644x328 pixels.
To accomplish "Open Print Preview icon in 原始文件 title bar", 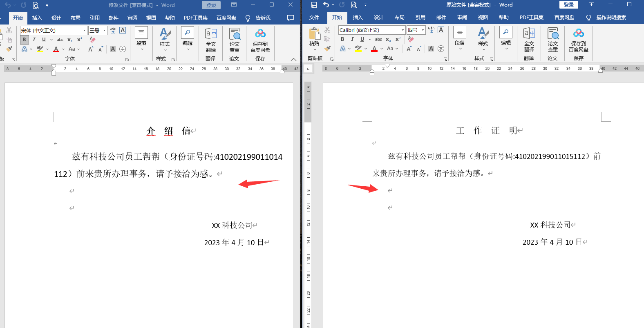I will [354, 5].
